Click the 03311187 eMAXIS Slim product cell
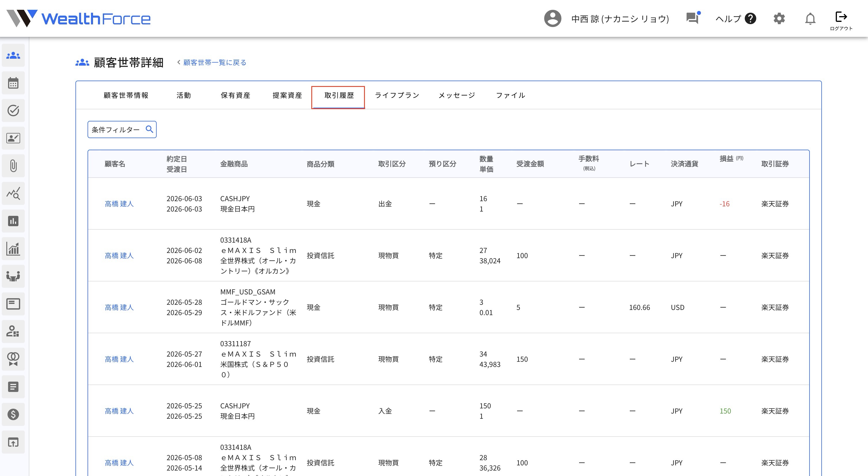This screenshot has height=476, width=868. [x=258, y=359]
